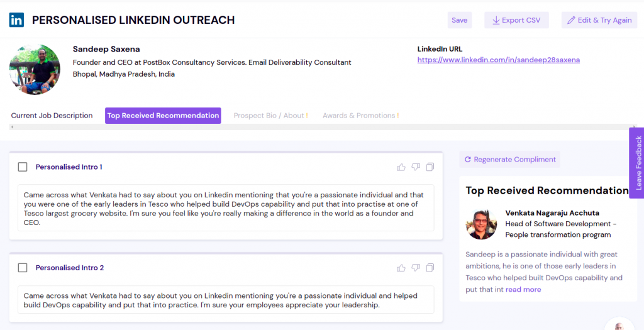
Task: Thumbs up Personalised Intro 2
Action: click(x=401, y=268)
